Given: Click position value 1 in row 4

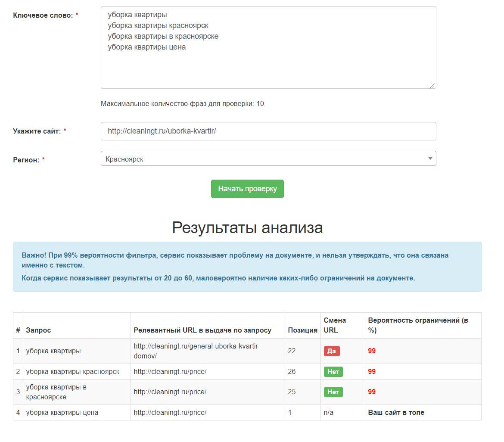Looking at the screenshot, I should [289, 412].
